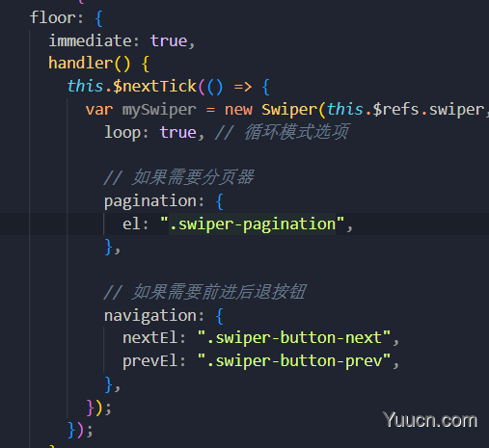Screen dimensions: 489x448
Task: Click the handler() method name
Action: [81, 63]
